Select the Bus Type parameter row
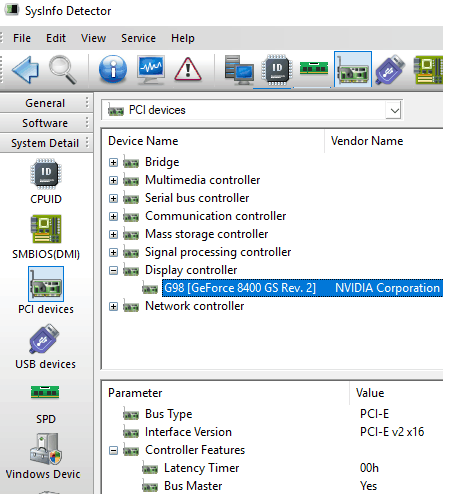The width and height of the screenshot is (450, 494). click(x=272, y=414)
